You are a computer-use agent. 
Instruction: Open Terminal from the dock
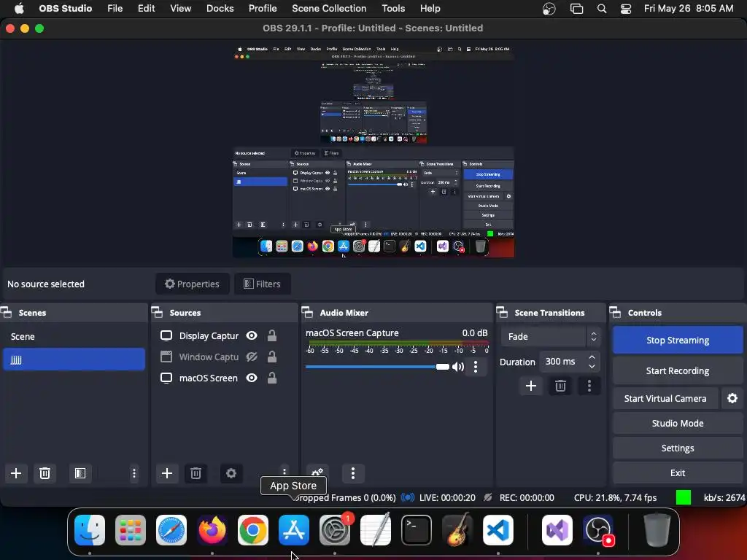pyautogui.click(x=417, y=530)
